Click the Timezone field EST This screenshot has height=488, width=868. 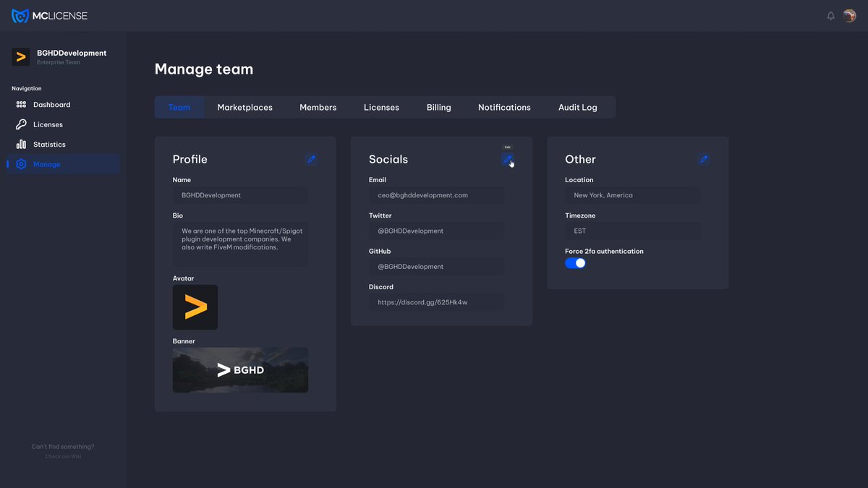pos(633,231)
